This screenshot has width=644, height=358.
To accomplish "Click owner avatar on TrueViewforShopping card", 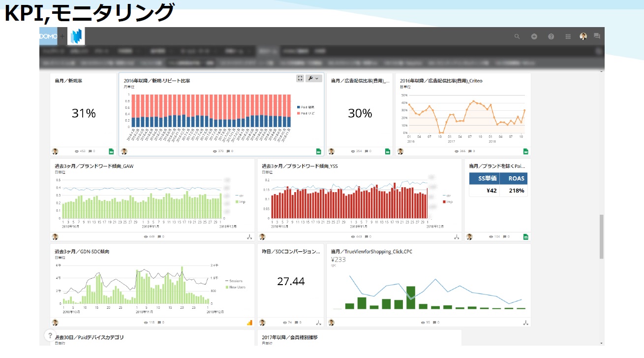I will [331, 323].
